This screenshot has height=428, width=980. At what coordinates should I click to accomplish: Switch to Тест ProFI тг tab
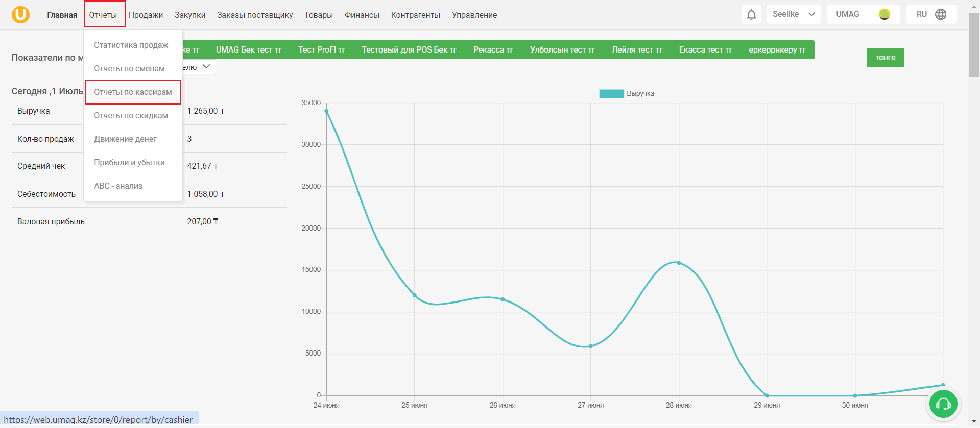(x=322, y=49)
